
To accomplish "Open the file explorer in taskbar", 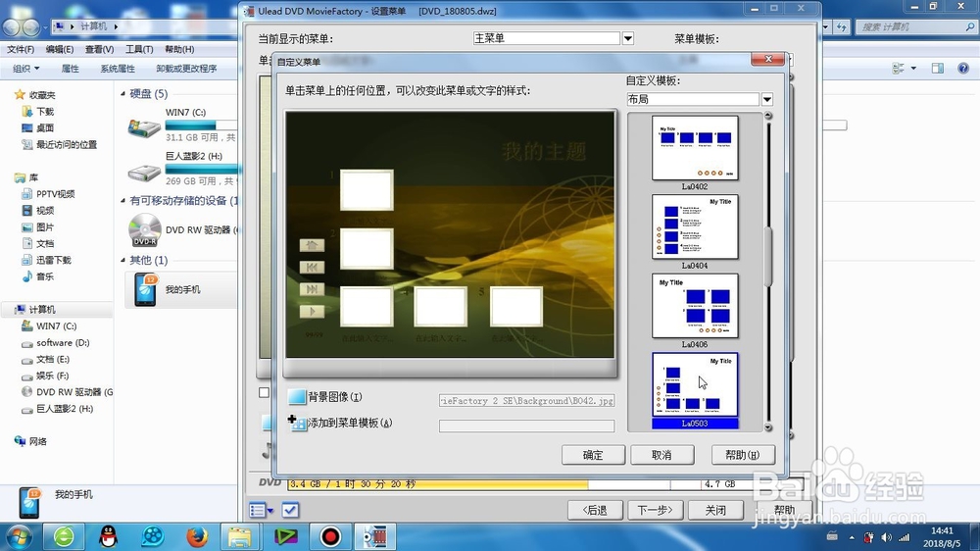I will [240, 536].
